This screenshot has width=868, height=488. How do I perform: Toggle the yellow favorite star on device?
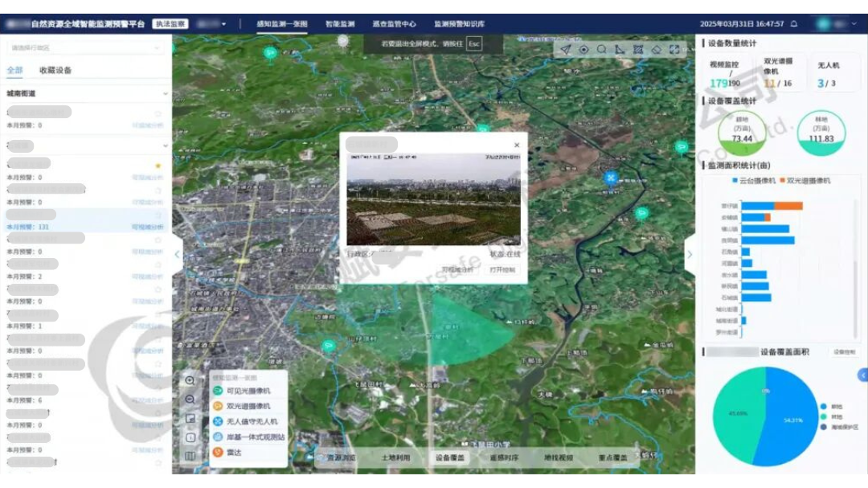(x=158, y=166)
